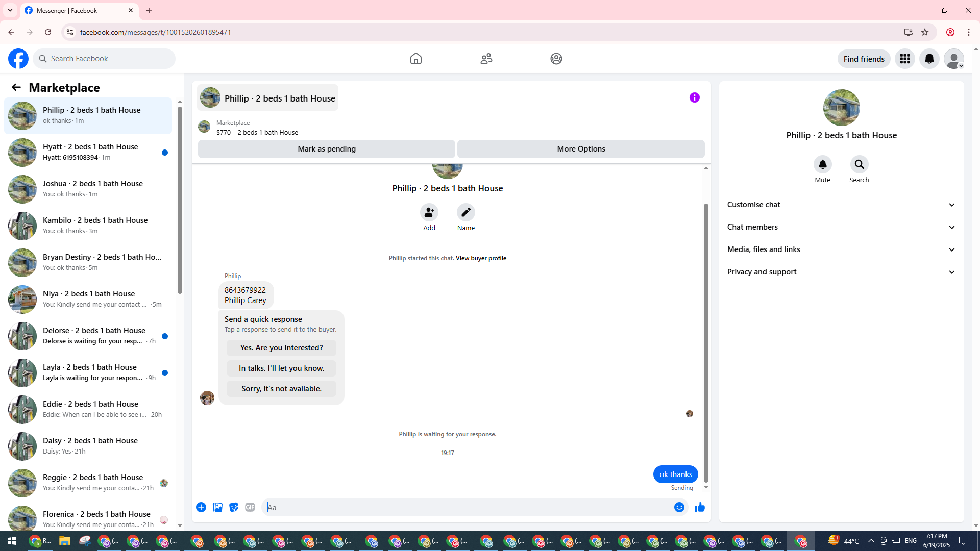The height and width of the screenshot is (551, 980).
Task: Open the notifications bell
Action: [x=929, y=59]
